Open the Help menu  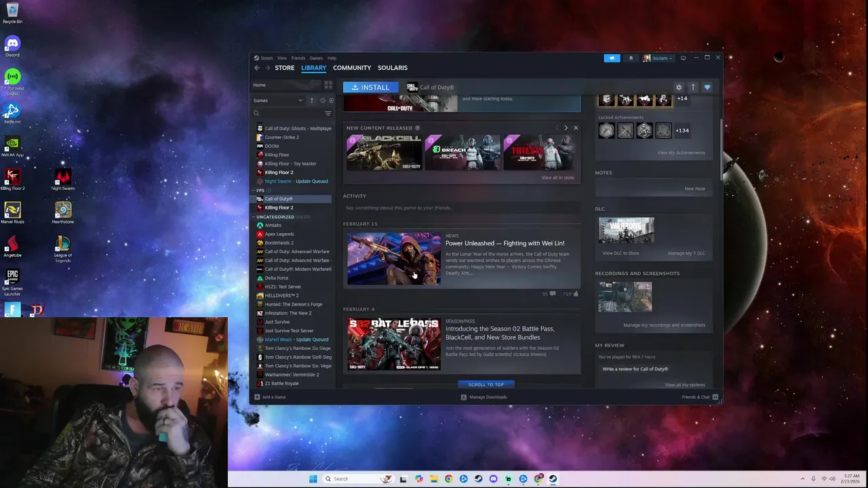click(x=332, y=58)
